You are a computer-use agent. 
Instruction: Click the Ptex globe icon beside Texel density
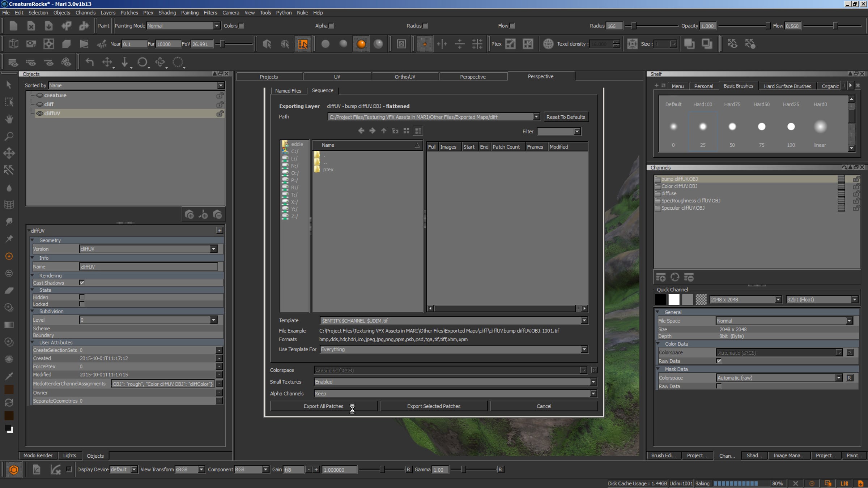[548, 44]
